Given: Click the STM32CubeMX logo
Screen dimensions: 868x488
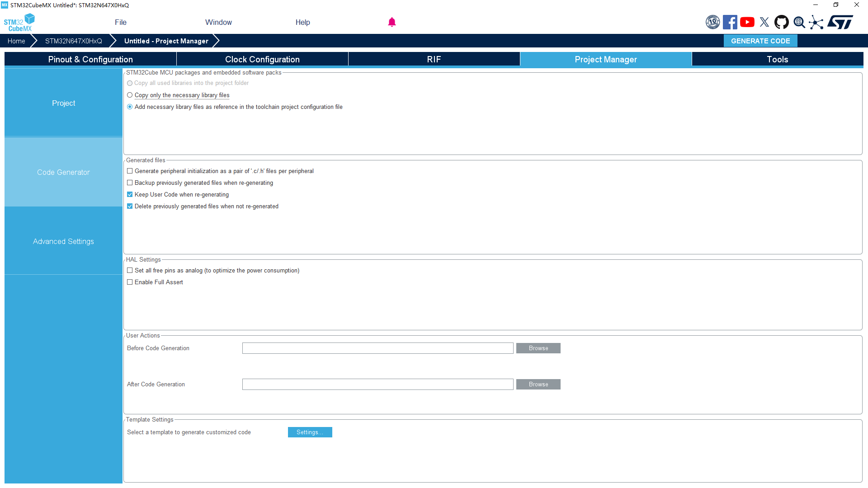Looking at the screenshot, I should click(19, 22).
